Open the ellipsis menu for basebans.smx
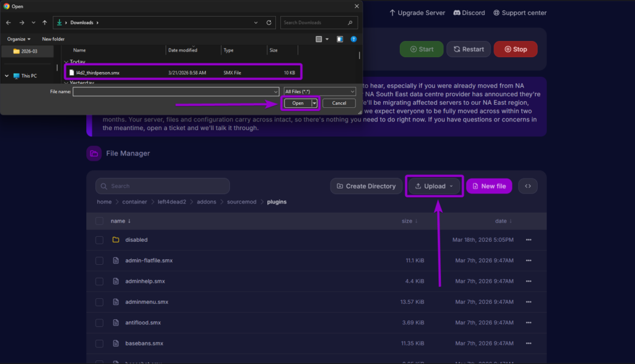635x364 pixels. 529,343
